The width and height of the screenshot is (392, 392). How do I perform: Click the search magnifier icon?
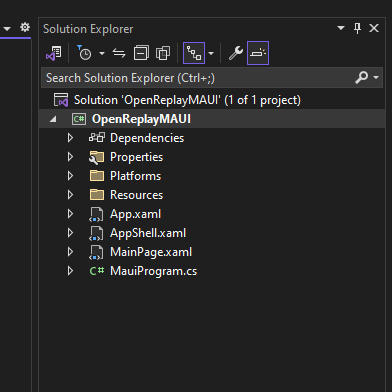coord(362,78)
